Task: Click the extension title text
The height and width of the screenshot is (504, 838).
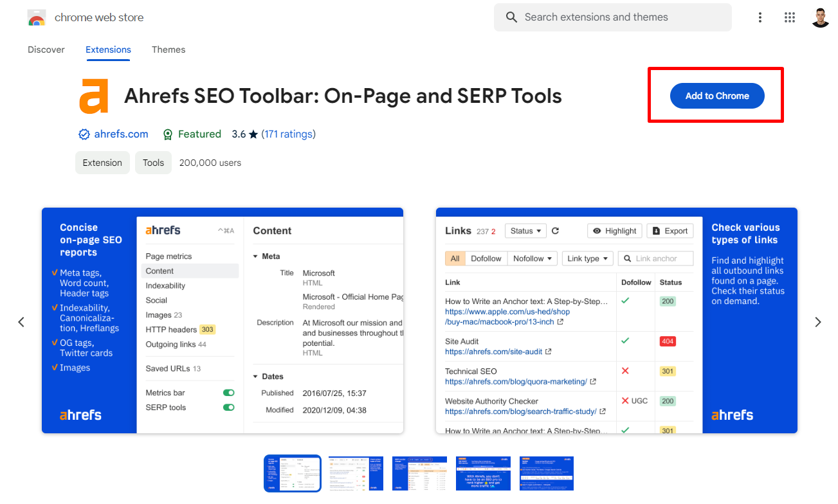Action: point(343,96)
